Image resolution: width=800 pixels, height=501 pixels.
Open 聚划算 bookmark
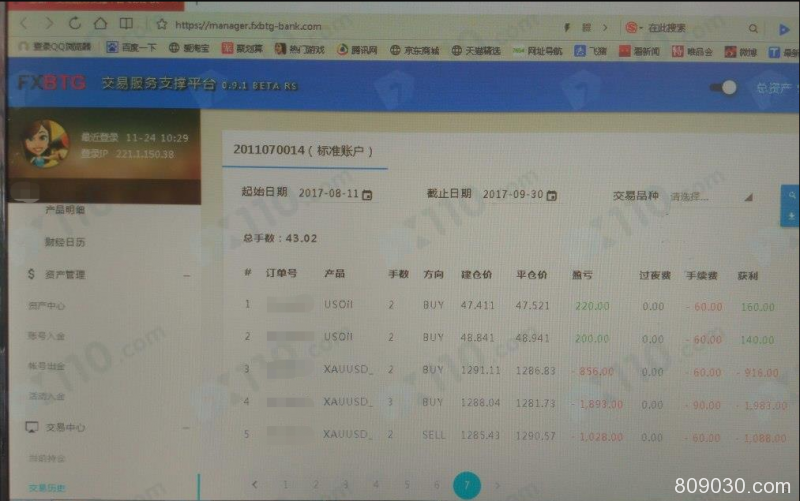242,48
